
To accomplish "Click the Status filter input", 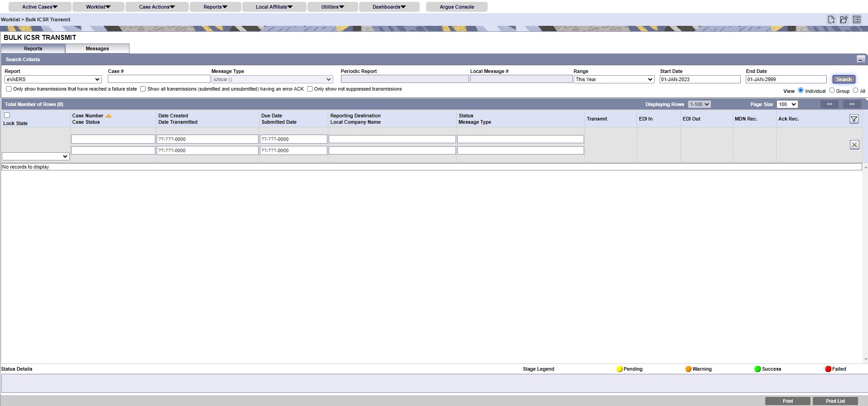I will pos(521,139).
